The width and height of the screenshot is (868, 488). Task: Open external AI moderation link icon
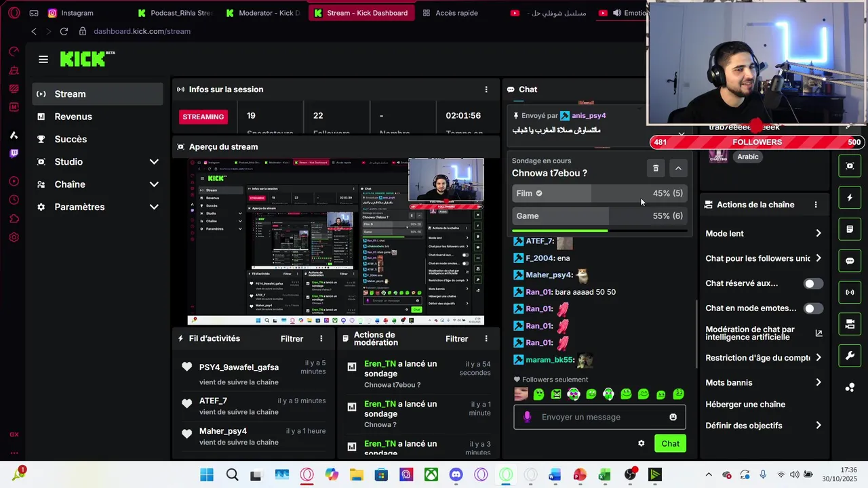pos(818,333)
